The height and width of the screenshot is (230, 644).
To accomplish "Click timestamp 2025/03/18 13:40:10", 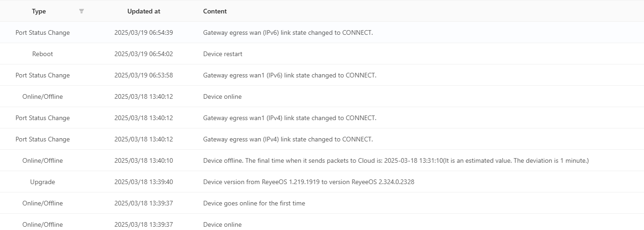I will 144,160.
